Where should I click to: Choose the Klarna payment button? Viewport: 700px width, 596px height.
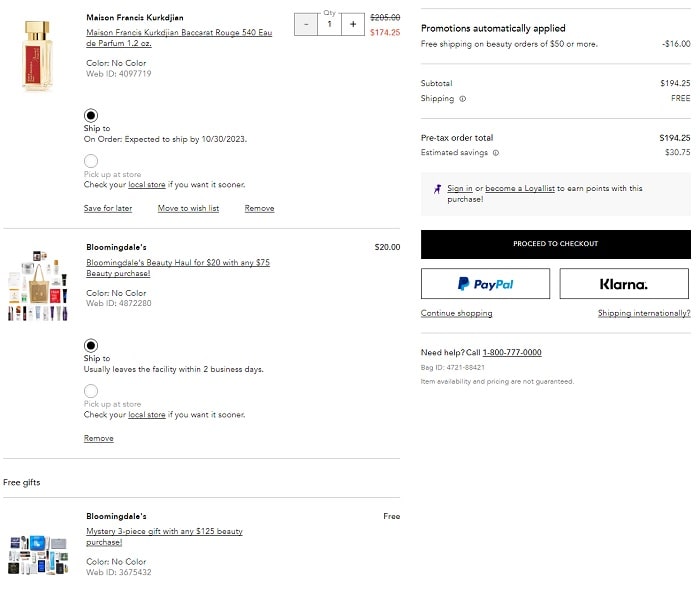(624, 284)
